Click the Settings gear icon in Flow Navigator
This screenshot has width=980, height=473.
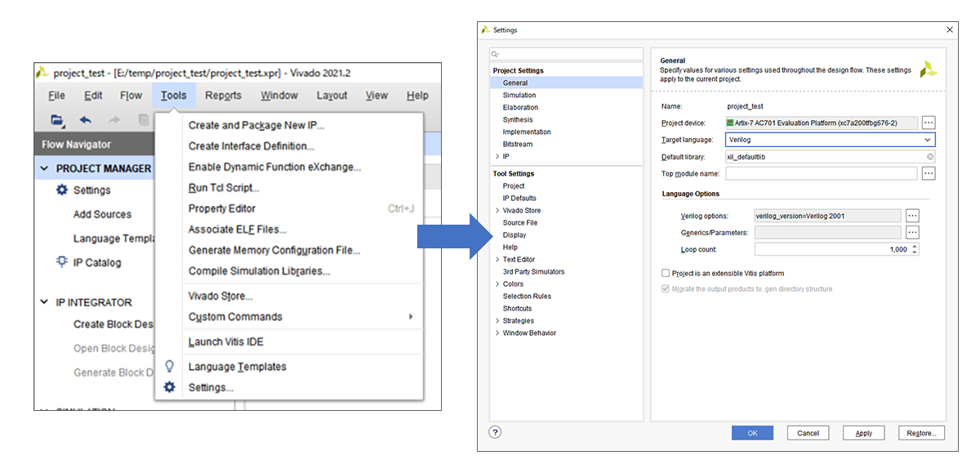61,190
